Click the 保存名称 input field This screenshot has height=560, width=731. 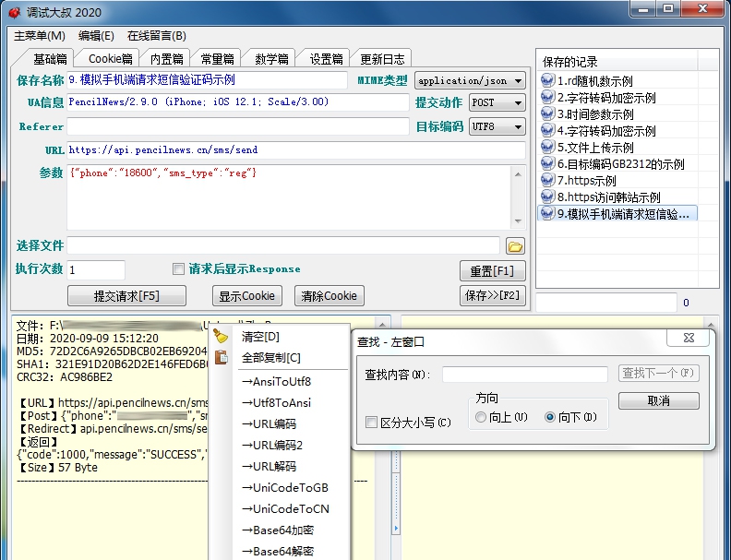(x=208, y=80)
